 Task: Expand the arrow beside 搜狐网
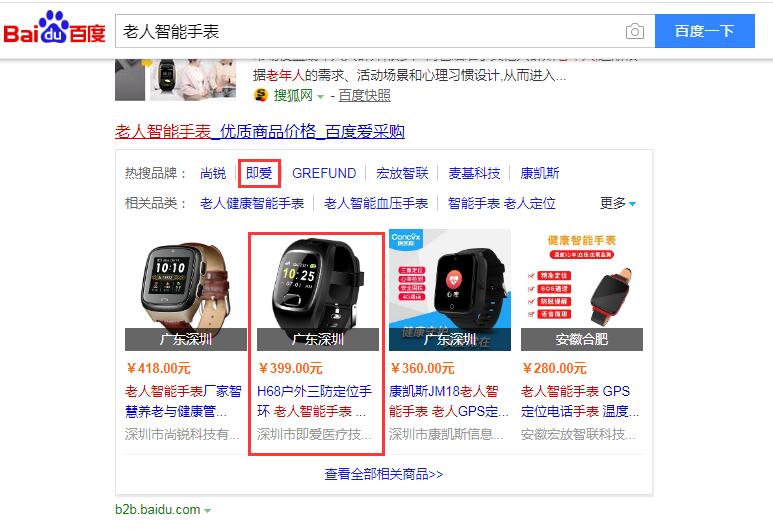point(320,96)
